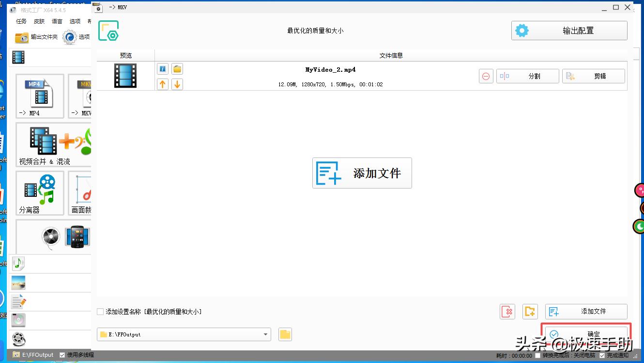The image size is (644, 363).
Task: Remove MyVideo_2.mp4 with red minus icon
Action: [486, 76]
